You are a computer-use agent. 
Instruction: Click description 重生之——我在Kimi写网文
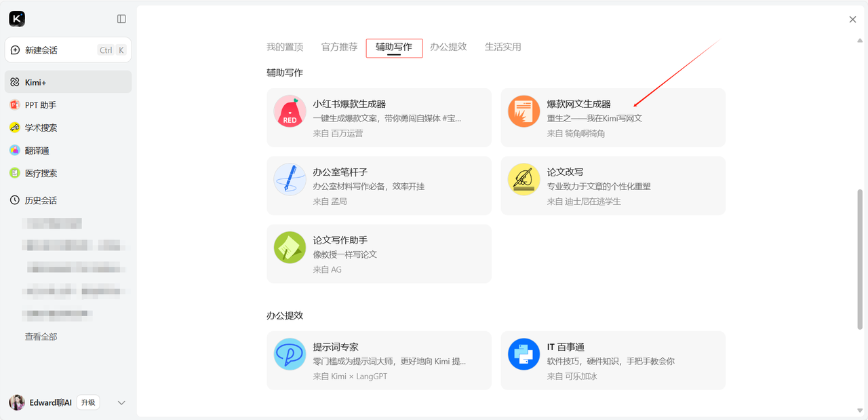pos(595,118)
